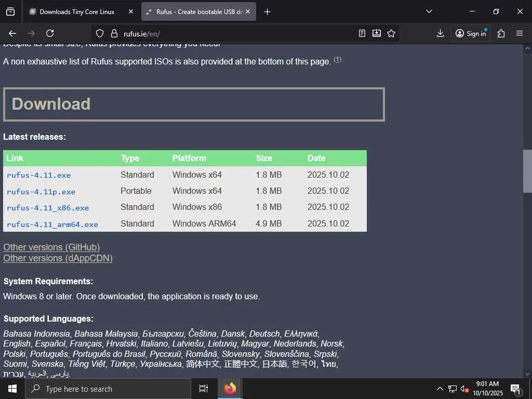Open the tracking protection shield icon
Screen dimensions: 532x399
pos(99,33)
